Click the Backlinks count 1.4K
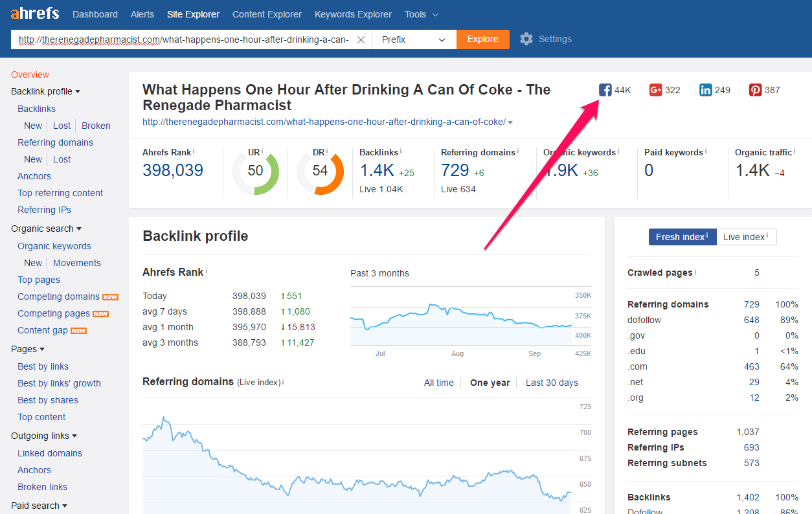812x514 pixels. click(377, 170)
